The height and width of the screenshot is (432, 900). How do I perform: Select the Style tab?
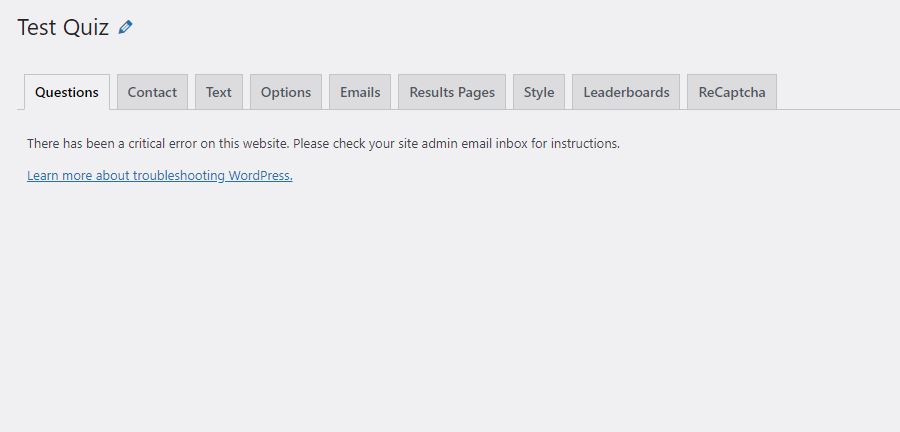click(539, 92)
